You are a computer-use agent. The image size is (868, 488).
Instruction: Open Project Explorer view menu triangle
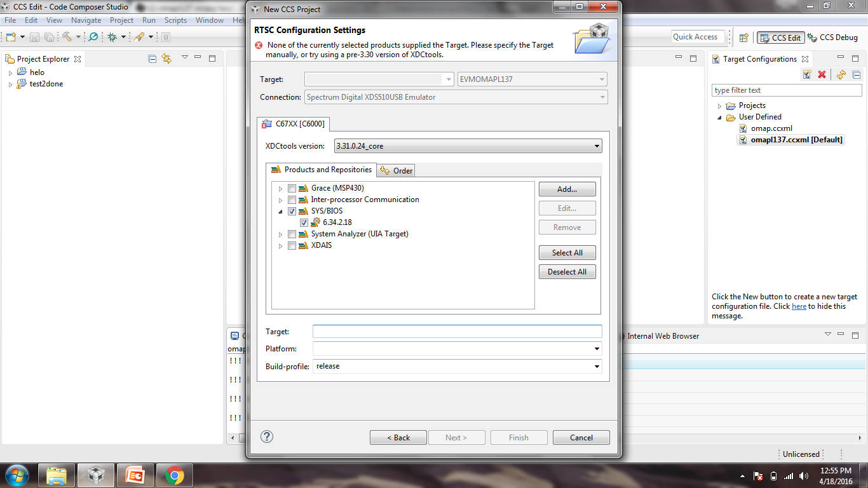pos(185,58)
